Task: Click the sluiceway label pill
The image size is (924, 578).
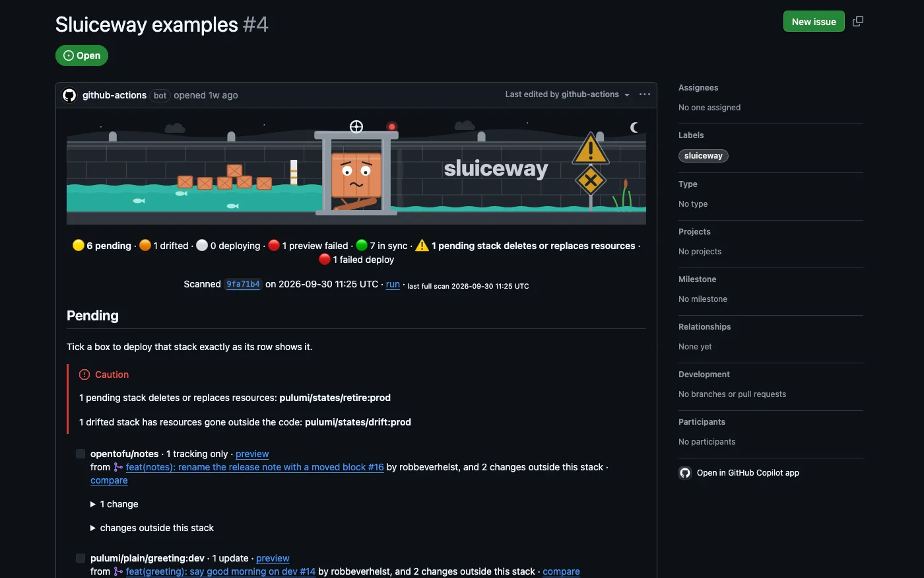Action: pos(704,156)
